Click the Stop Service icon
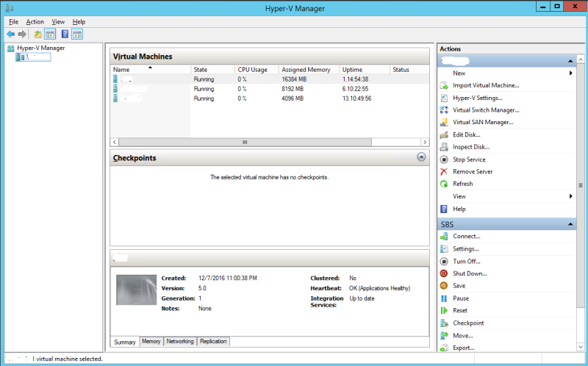Image resolution: width=588 pixels, height=366 pixels. [444, 159]
